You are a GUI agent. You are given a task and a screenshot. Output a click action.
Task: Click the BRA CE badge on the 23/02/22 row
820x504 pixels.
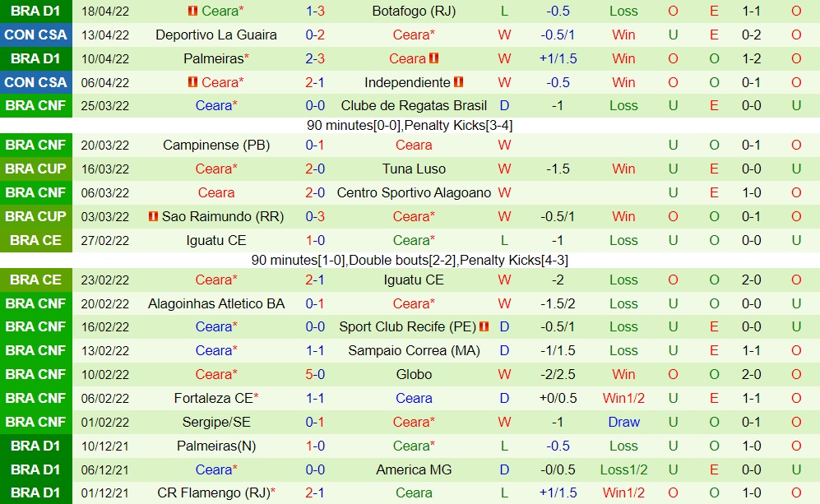click(x=35, y=280)
